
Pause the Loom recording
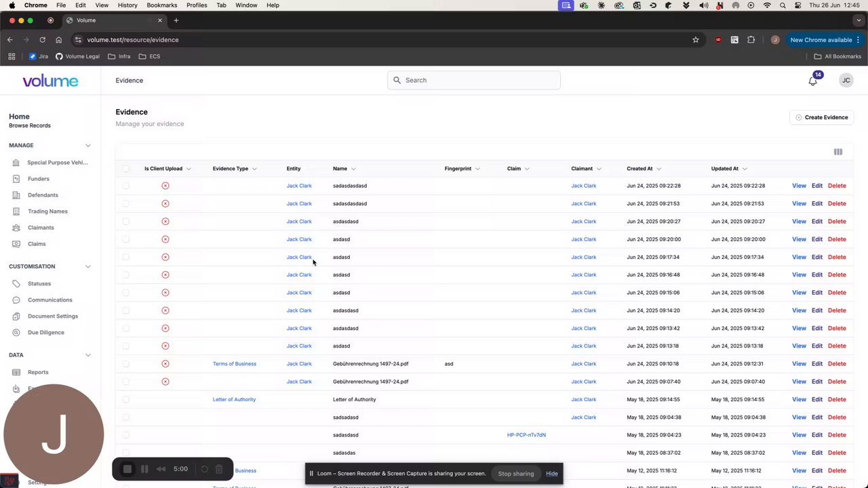pyautogui.click(x=144, y=469)
